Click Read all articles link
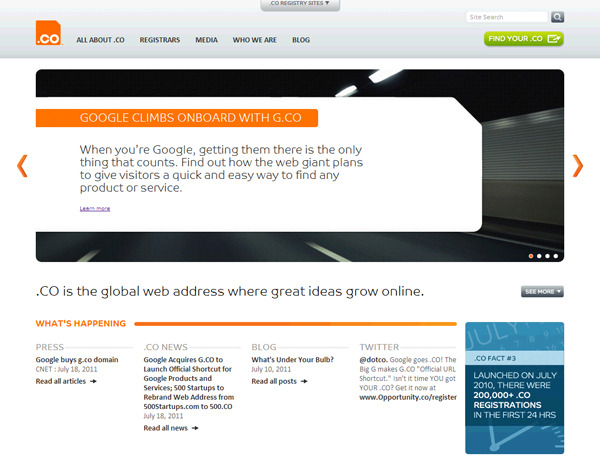600x469 pixels. (x=61, y=381)
